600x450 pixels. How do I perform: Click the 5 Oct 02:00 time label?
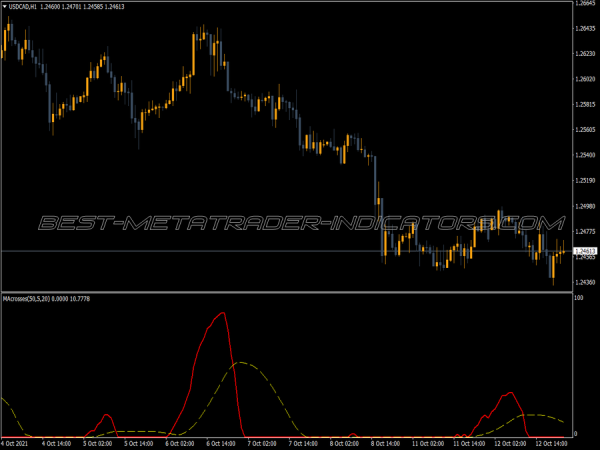97,444
